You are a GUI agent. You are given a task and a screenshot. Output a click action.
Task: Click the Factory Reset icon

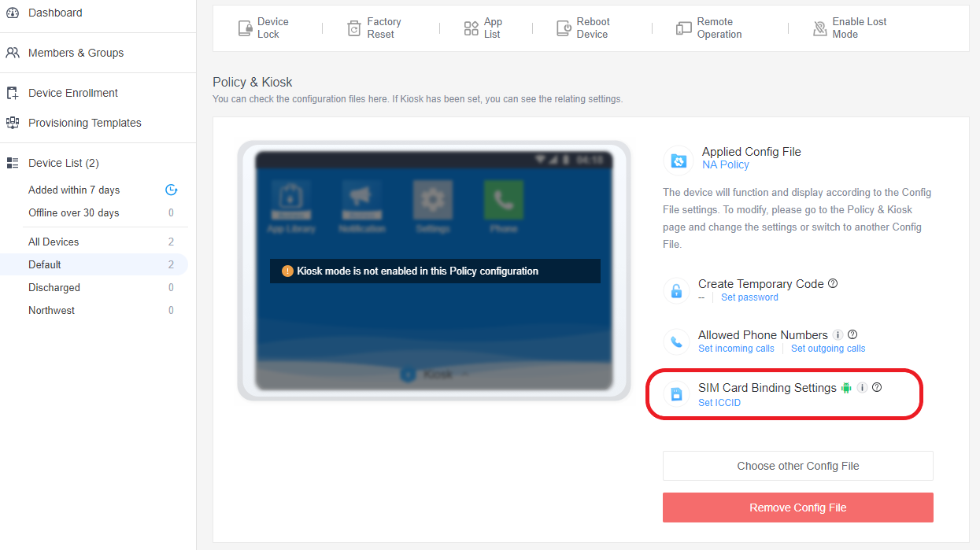click(x=354, y=28)
